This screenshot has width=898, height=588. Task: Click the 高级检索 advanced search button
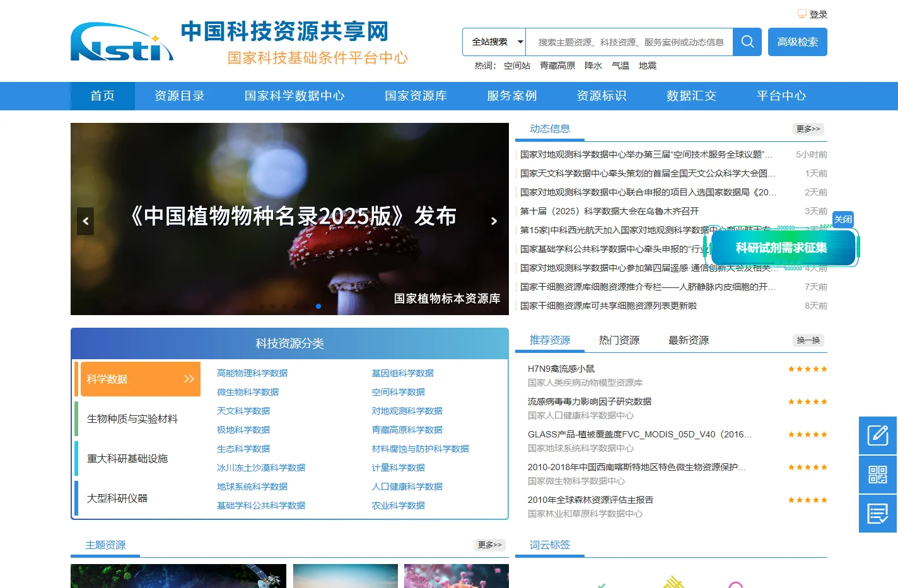[798, 42]
